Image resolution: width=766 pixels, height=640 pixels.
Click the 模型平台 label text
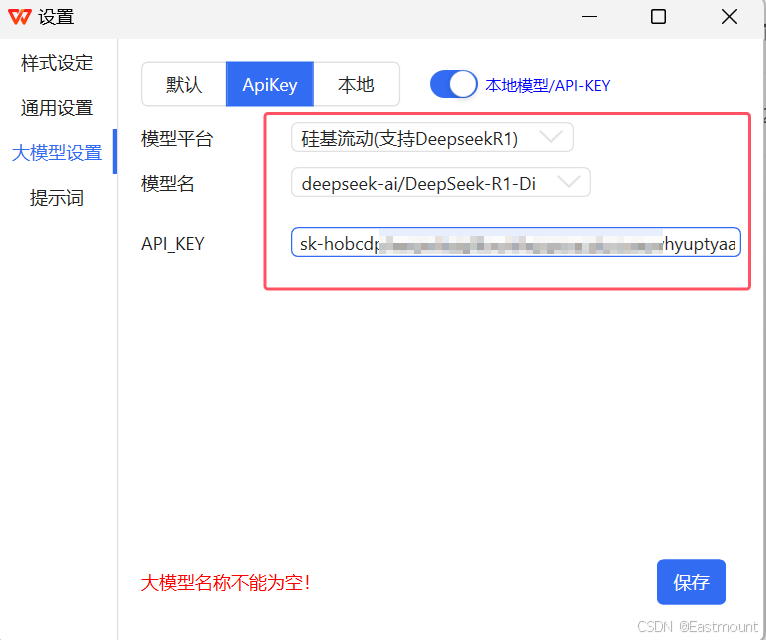[x=177, y=139]
